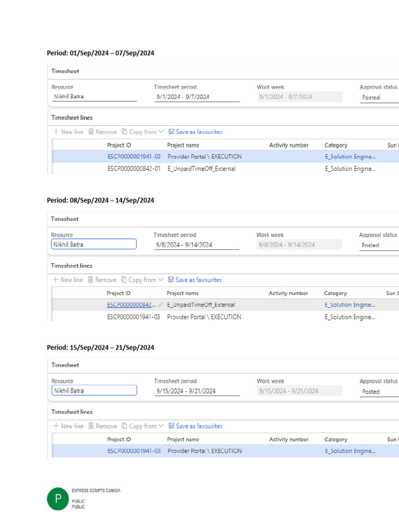Click New line plus icon in 9/1/2024 timesheet
399x532 pixels.
[x=56, y=132]
